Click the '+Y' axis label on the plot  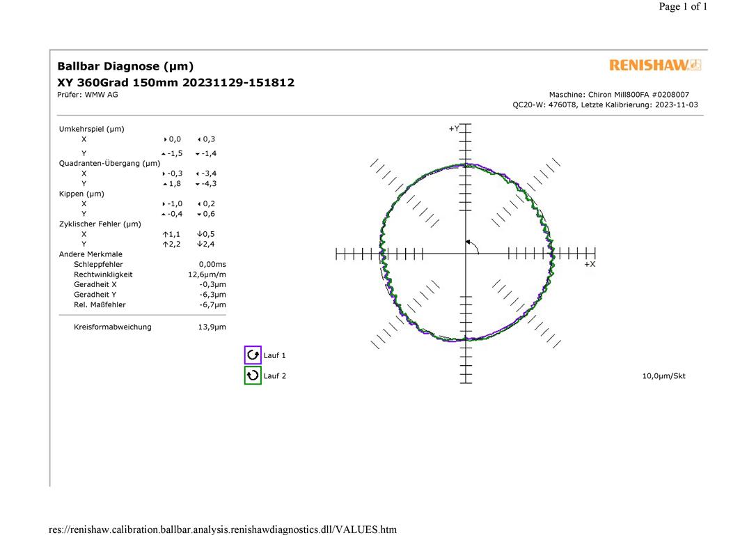click(x=454, y=128)
